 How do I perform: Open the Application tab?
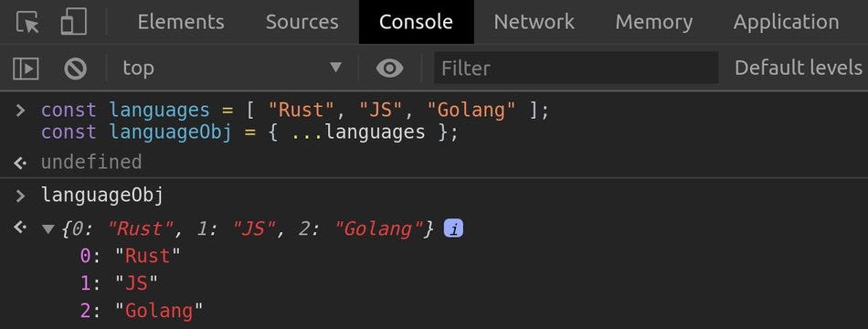click(786, 22)
